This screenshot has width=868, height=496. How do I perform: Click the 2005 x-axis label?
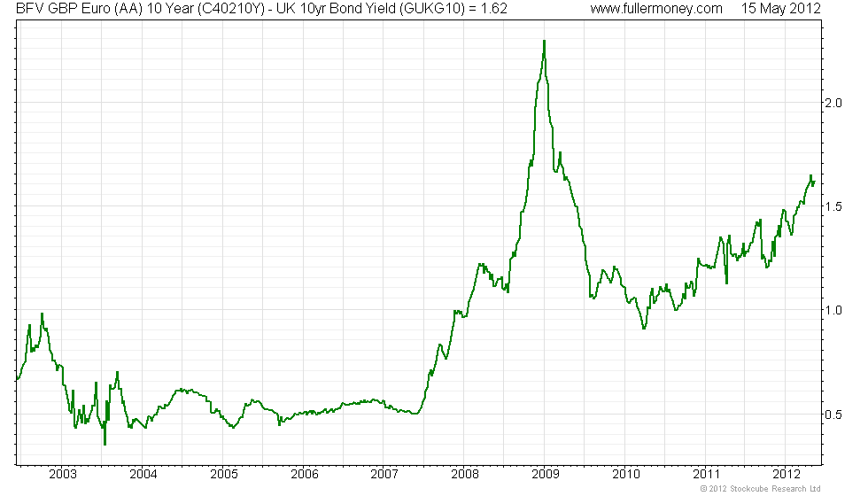click(x=223, y=474)
